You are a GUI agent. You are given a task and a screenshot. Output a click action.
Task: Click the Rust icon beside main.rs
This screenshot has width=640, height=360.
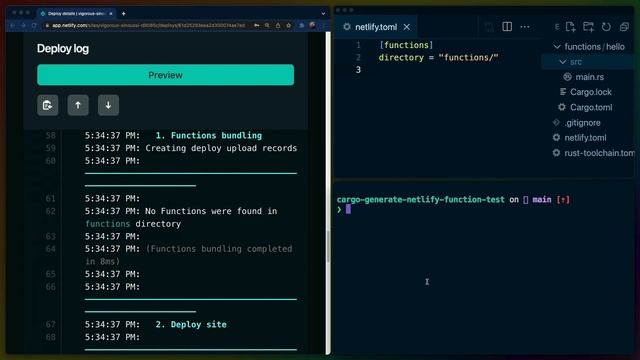point(567,77)
